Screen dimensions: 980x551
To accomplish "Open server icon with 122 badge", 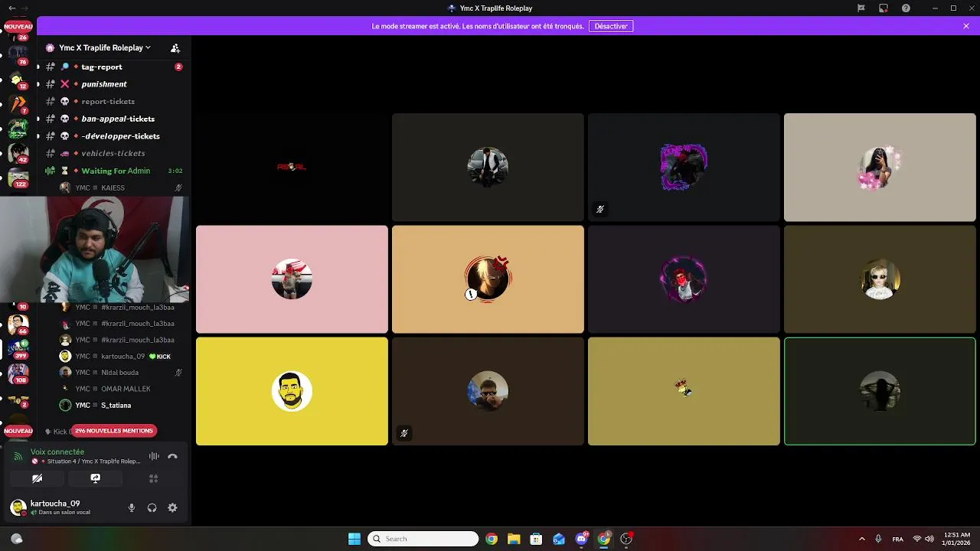I will (18, 177).
